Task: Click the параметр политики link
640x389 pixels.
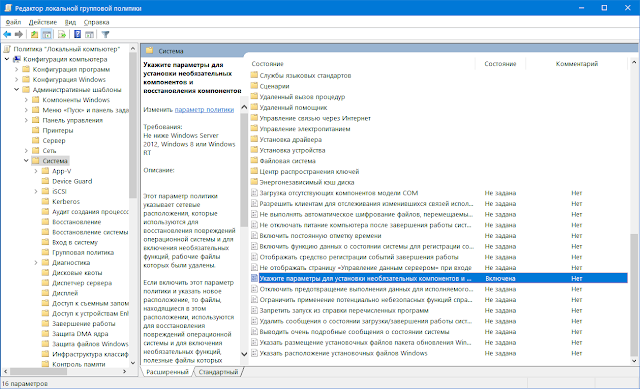Action: pos(204,109)
